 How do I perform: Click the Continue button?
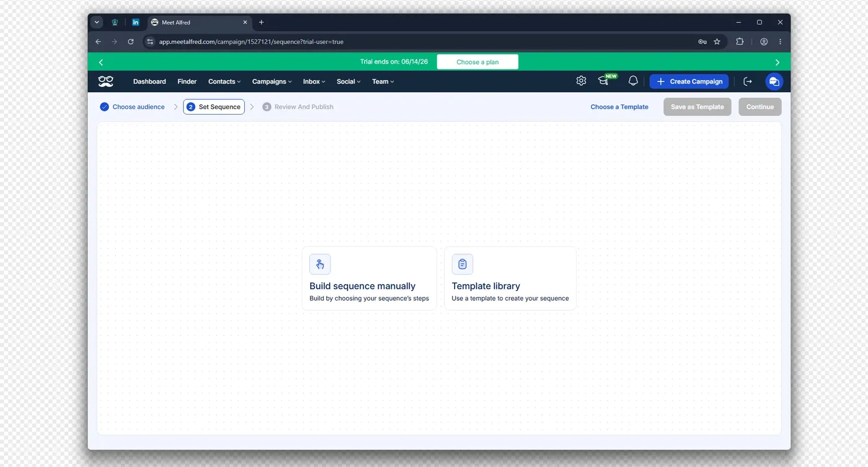click(760, 107)
